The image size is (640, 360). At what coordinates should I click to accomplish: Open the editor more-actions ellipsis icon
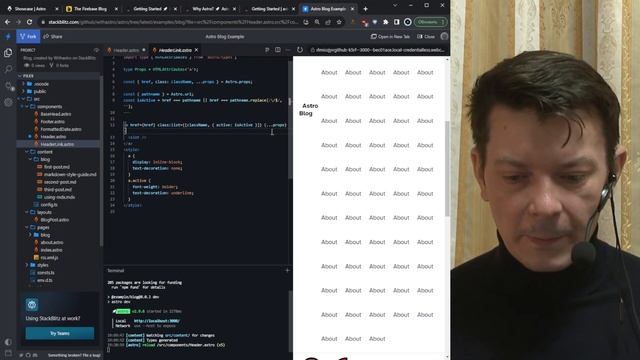coord(288,50)
